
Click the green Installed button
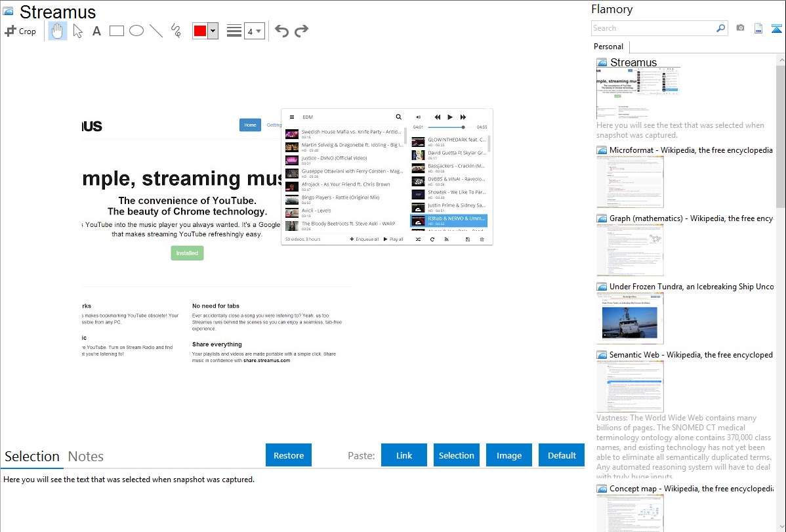click(187, 253)
